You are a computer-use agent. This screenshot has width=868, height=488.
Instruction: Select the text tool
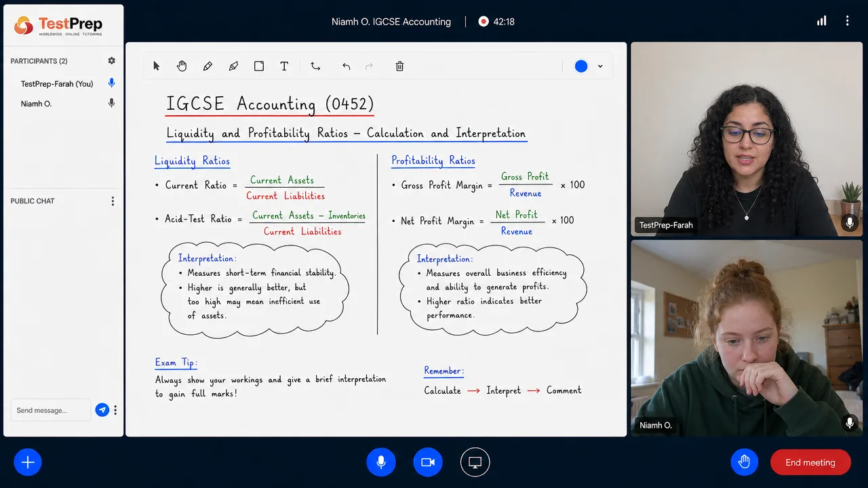pyautogui.click(x=284, y=66)
